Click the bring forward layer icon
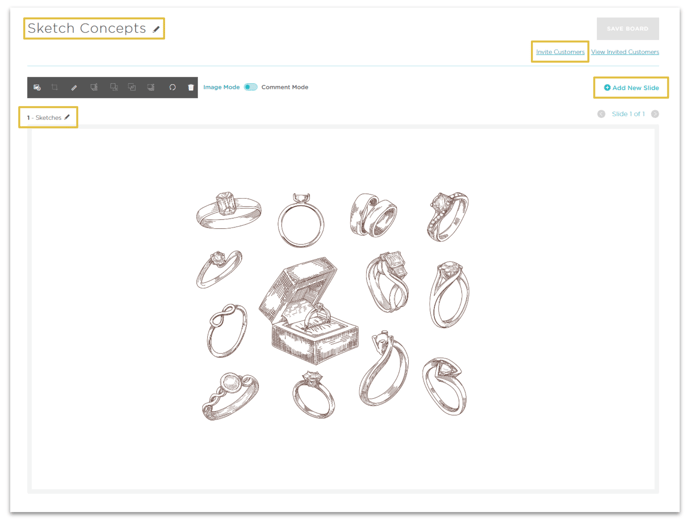Viewport: 688px width, 521px height. [x=114, y=87]
